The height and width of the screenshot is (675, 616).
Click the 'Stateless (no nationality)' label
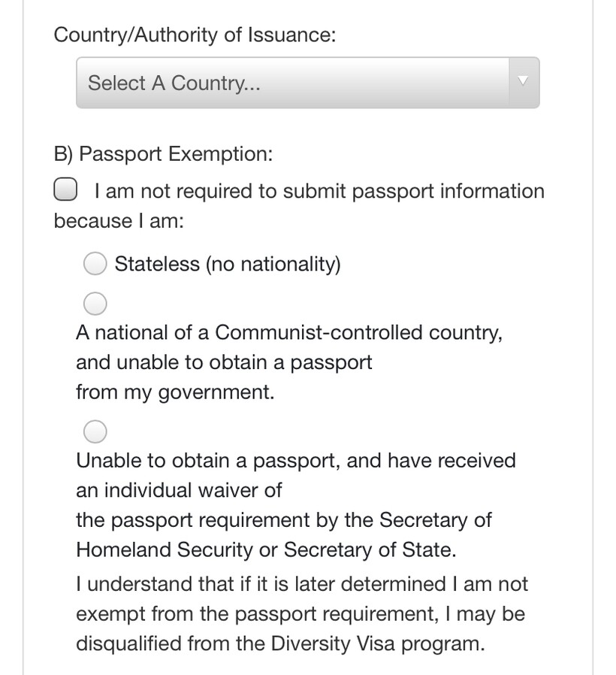[x=228, y=265]
